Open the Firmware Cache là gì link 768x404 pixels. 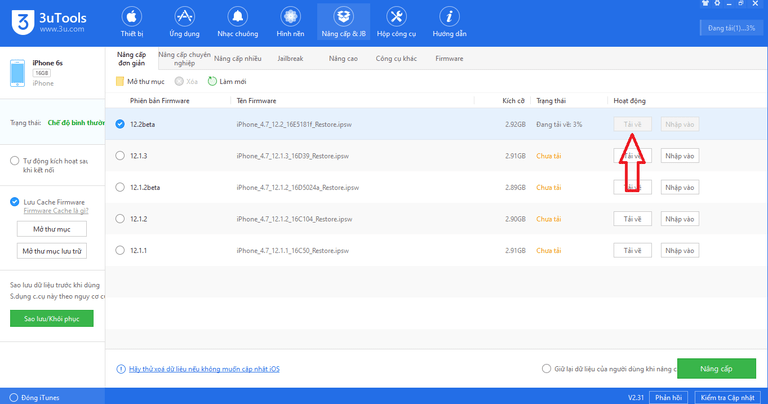[x=57, y=211]
